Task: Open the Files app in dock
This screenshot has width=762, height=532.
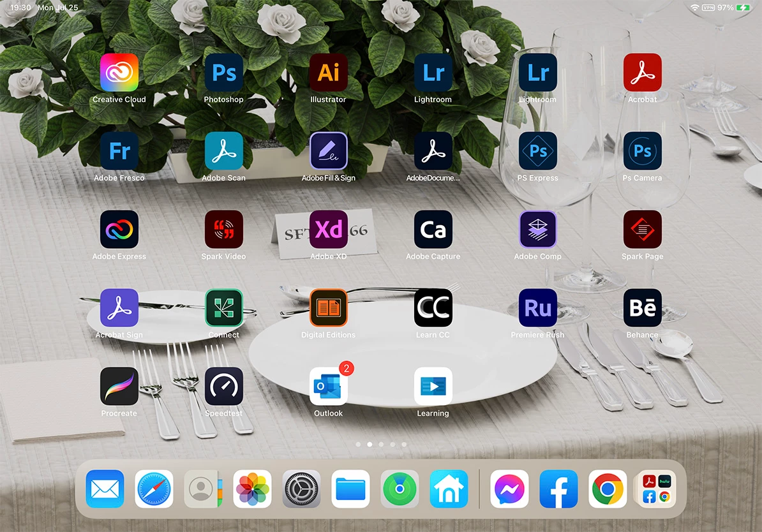Action: 350,489
